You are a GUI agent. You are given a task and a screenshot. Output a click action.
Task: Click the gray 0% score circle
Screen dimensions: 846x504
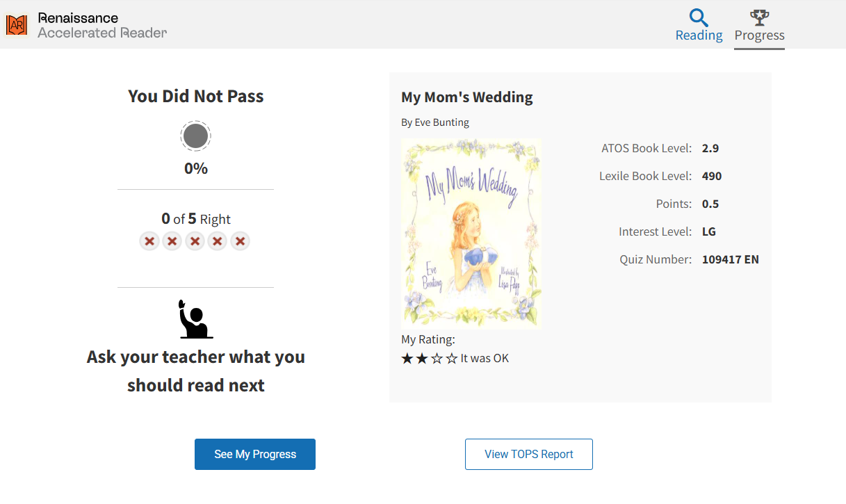tap(195, 136)
